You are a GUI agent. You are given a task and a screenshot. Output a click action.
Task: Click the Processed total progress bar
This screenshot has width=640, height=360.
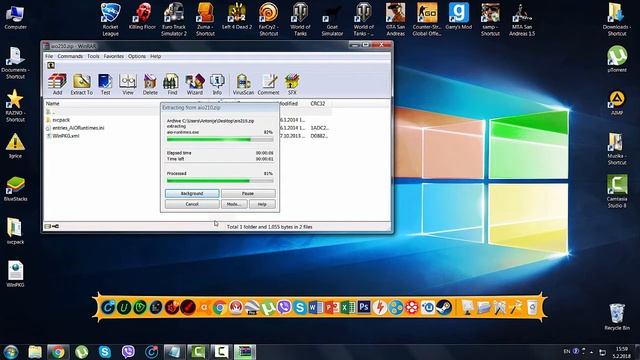[220, 180]
